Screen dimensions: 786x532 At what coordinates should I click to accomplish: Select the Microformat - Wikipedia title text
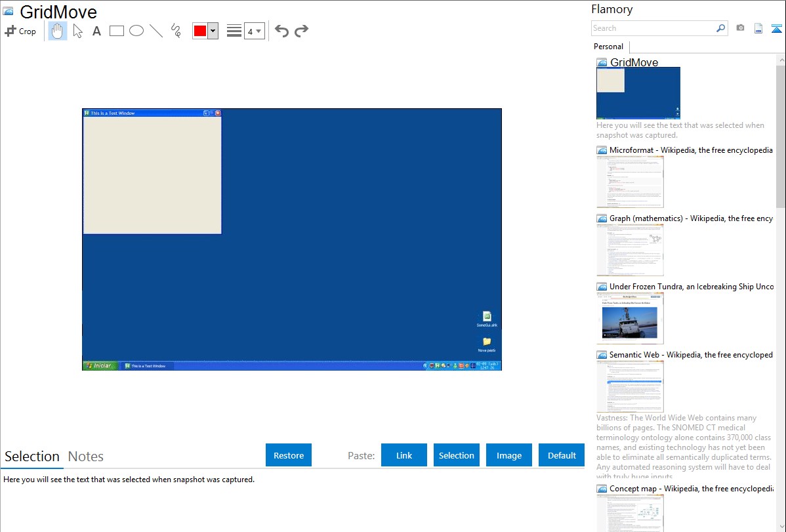coord(692,150)
